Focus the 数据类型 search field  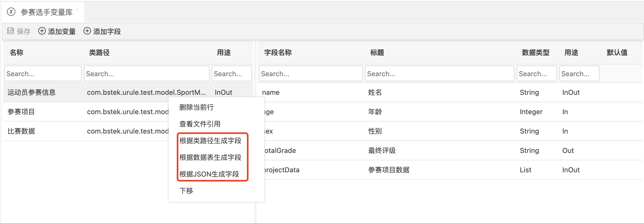click(x=536, y=74)
